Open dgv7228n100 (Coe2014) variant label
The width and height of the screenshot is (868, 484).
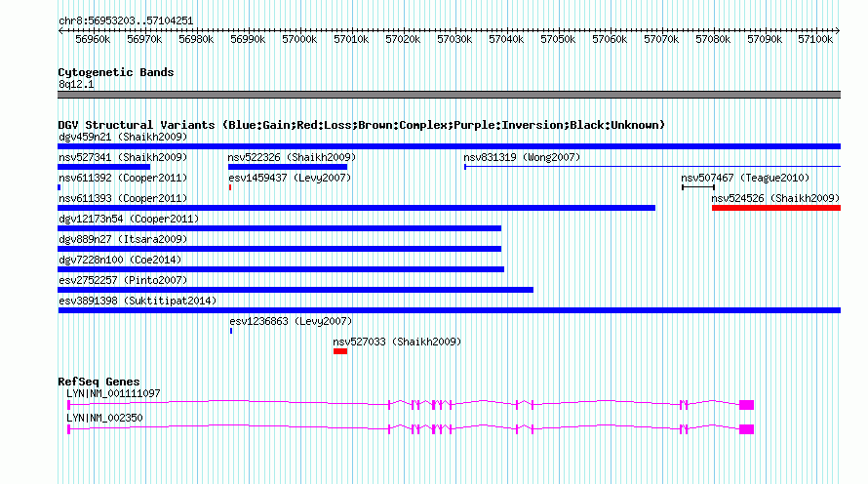pos(120,260)
